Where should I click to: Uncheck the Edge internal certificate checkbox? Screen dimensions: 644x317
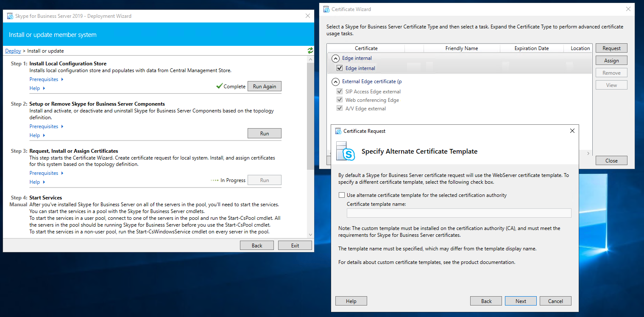point(339,68)
